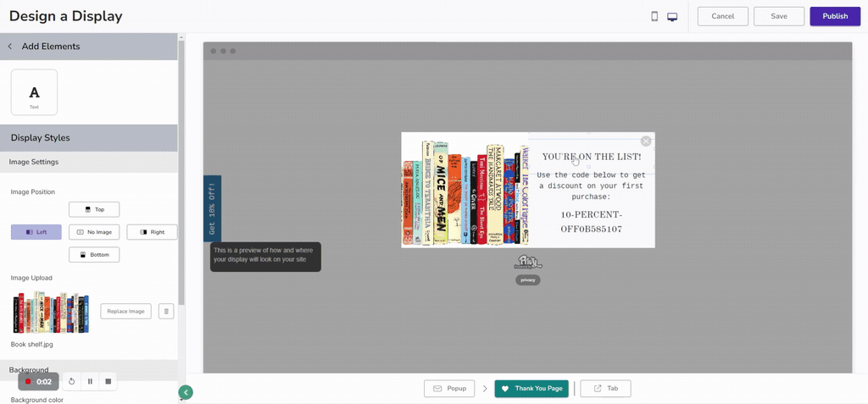Click the Display Styles header
868x404 pixels.
tap(88, 138)
